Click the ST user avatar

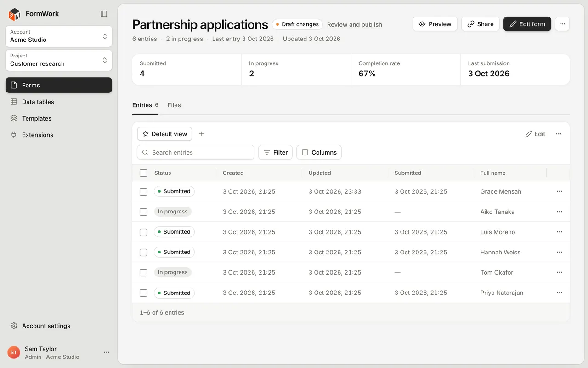point(14,352)
